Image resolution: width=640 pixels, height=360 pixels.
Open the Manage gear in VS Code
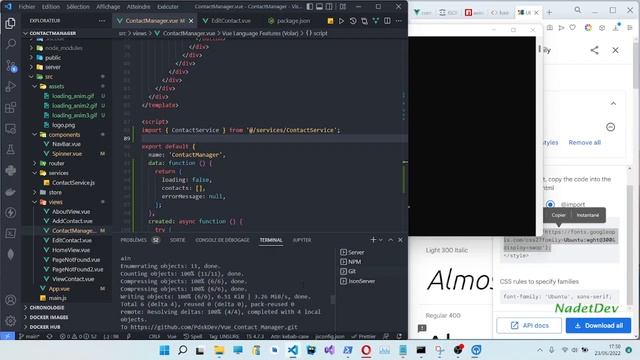(11, 320)
